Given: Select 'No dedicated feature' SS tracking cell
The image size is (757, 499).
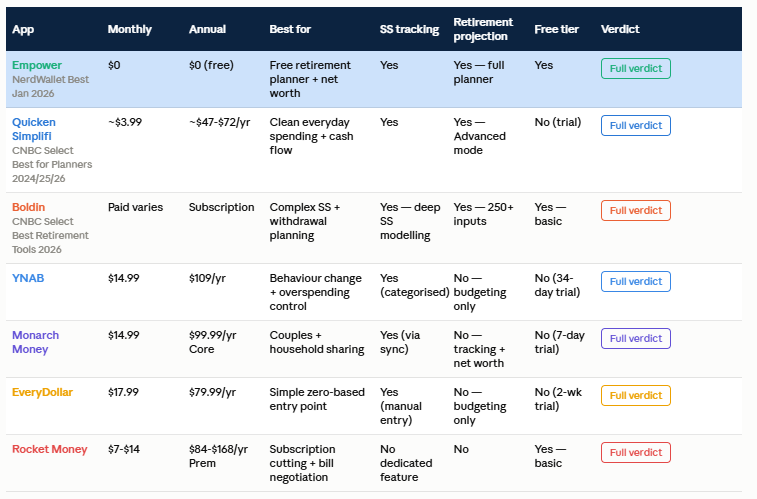Looking at the screenshot, I should click(406, 463).
